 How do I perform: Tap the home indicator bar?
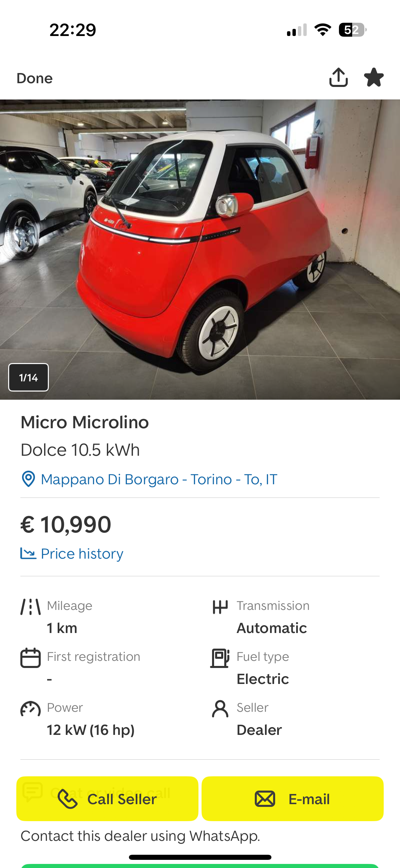200,857
